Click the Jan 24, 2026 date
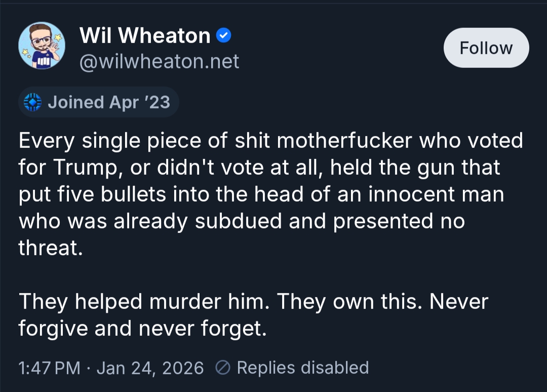 coord(150,368)
